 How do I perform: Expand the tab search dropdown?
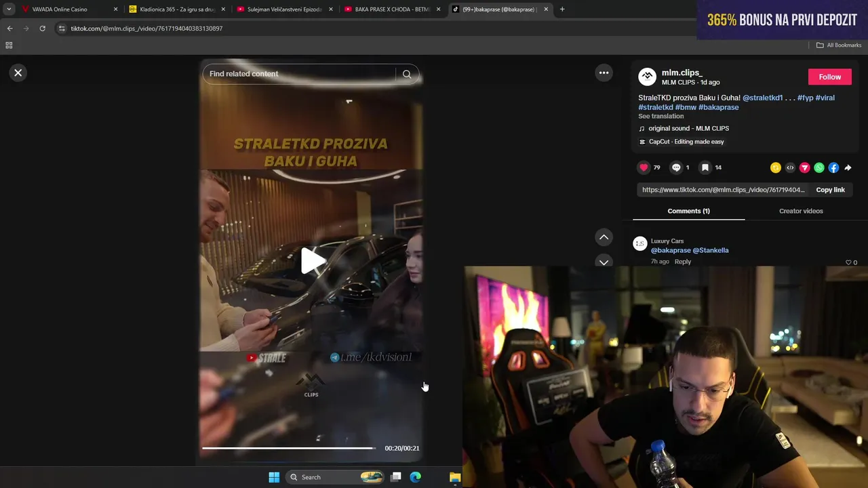click(x=9, y=9)
